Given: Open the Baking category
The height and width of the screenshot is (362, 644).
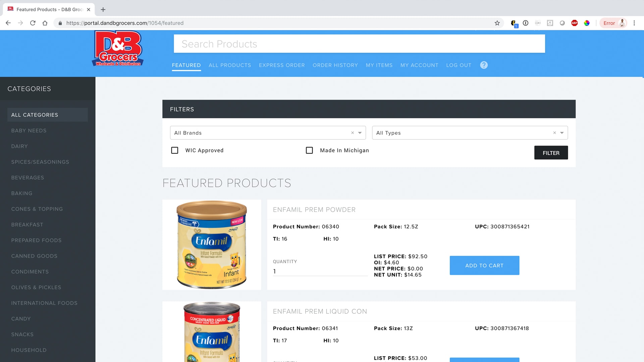Looking at the screenshot, I should (x=22, y=193).
